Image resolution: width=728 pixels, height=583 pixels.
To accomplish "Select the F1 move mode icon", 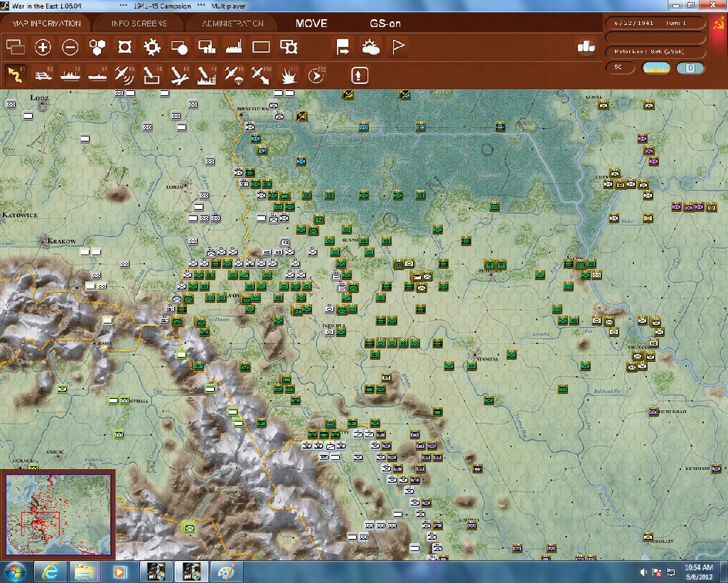I will pos(16,75).
